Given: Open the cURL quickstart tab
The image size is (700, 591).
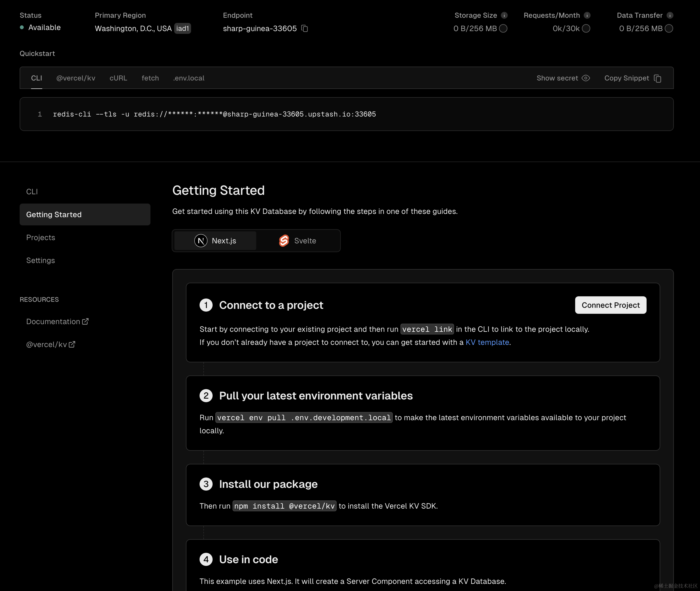Looking at the screenshot, I should [118, 78].
